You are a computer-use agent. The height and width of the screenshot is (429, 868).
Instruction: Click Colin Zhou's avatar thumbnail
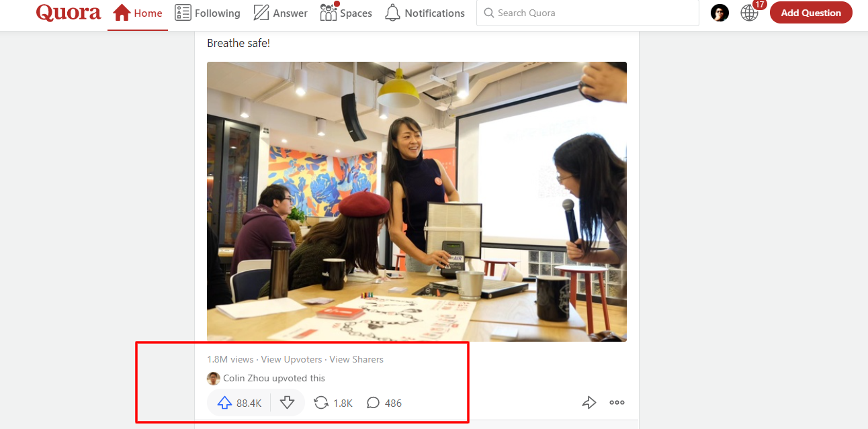pyautogui.click(x=213, y=378)
